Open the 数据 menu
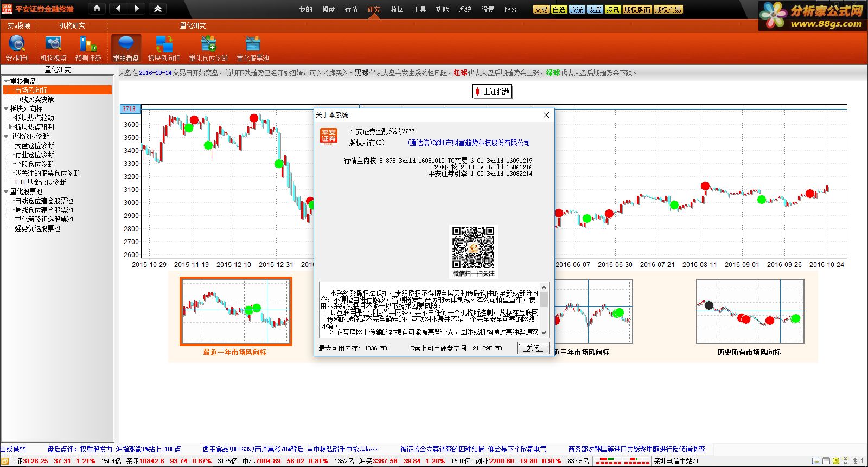This screenshot has width=868, height=467. 397,9
